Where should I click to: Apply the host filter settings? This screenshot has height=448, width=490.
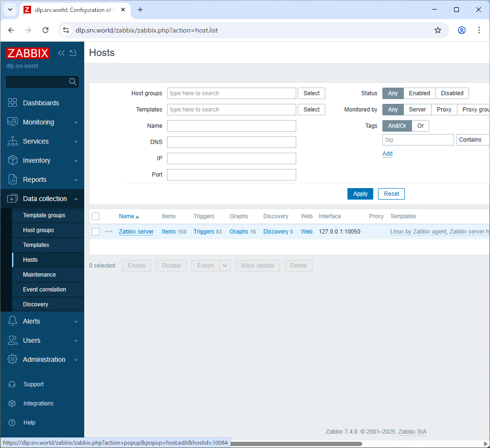click(360, 193)
